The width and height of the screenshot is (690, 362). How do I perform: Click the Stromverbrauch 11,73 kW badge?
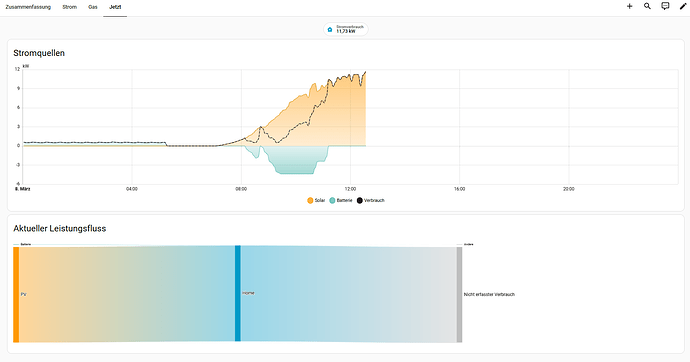coord(346,29)
